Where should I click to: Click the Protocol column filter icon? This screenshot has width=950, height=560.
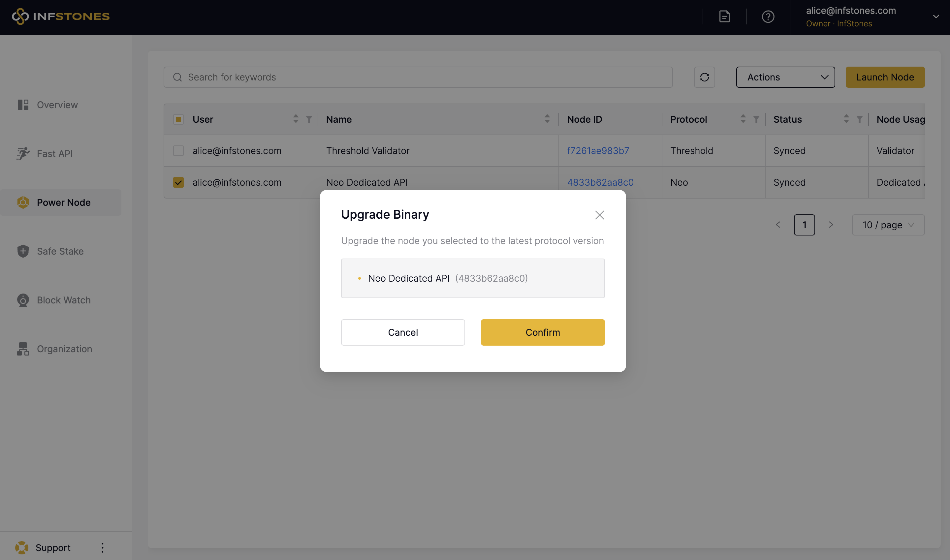tap(756, 119)
